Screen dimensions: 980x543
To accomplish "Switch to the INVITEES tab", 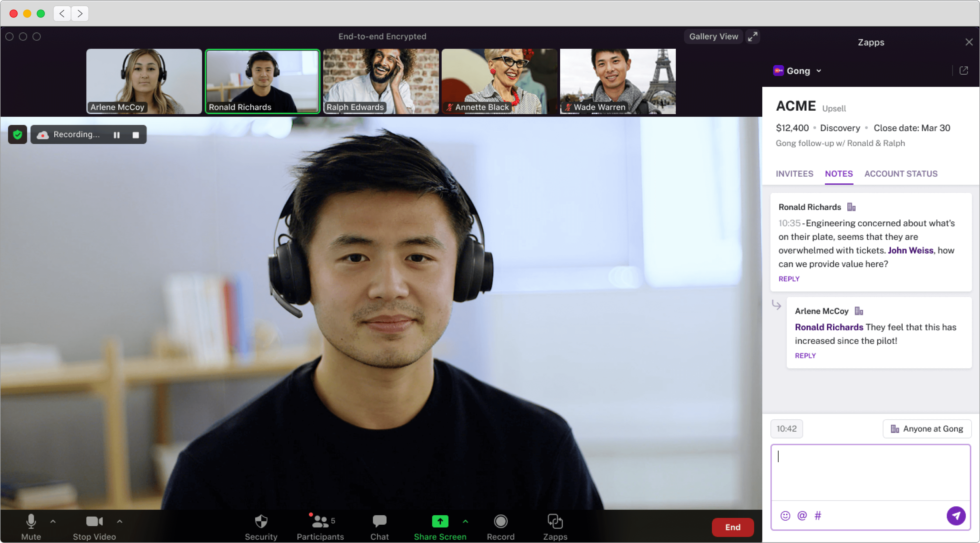I will pyautogui.click(x=794, y=173).
